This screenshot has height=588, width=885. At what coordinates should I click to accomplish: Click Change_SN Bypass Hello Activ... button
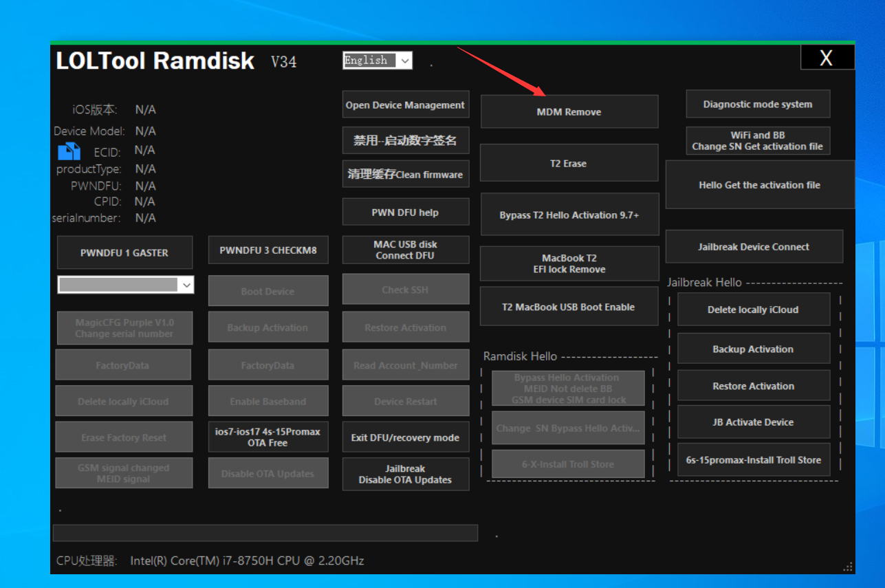568,428
